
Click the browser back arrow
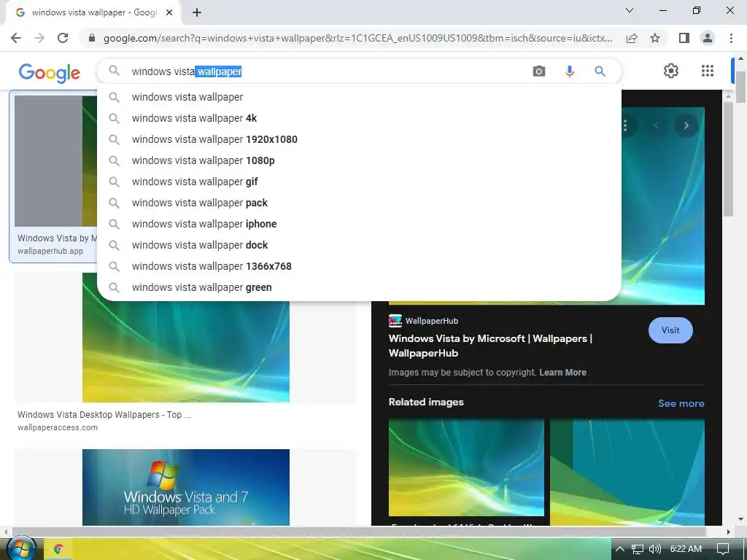pyautogui.click(x=16, y=38)
